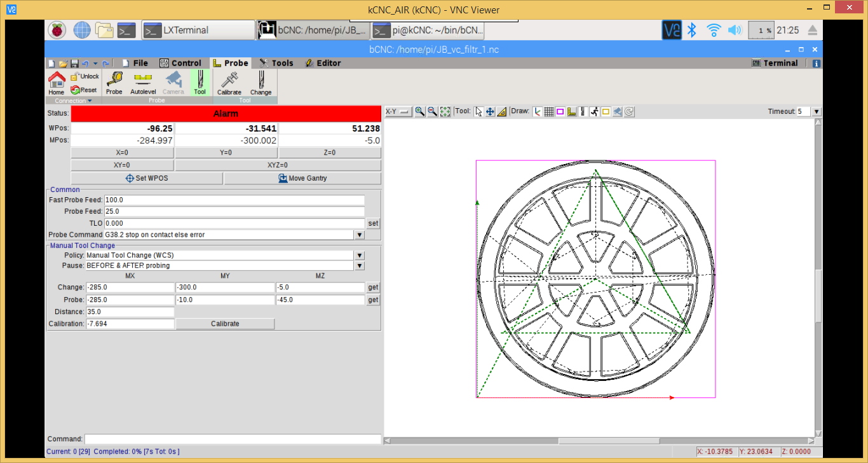Launch the web browser globe icon
This screenshot has width=868, height=463.
(x=82, y=30)
